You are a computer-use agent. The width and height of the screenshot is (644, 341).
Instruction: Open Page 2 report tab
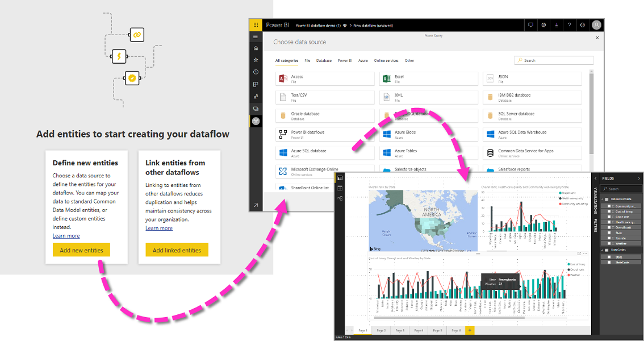point(381,330)
